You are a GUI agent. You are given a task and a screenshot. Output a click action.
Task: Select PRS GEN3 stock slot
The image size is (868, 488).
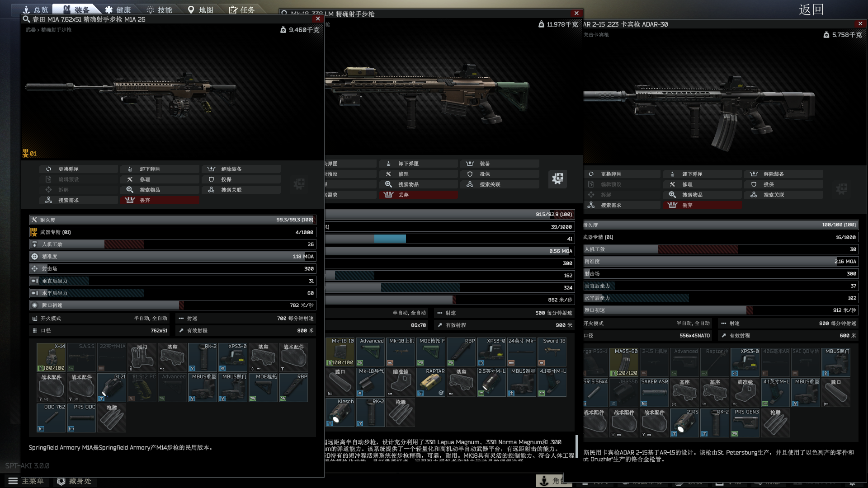tap(745, 423)
